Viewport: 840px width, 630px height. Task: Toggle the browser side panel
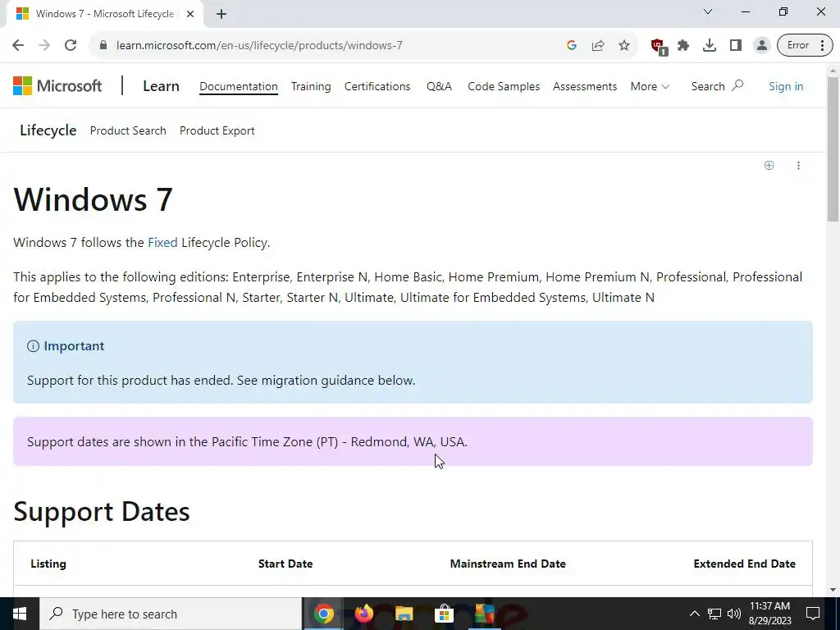(736, 46)
